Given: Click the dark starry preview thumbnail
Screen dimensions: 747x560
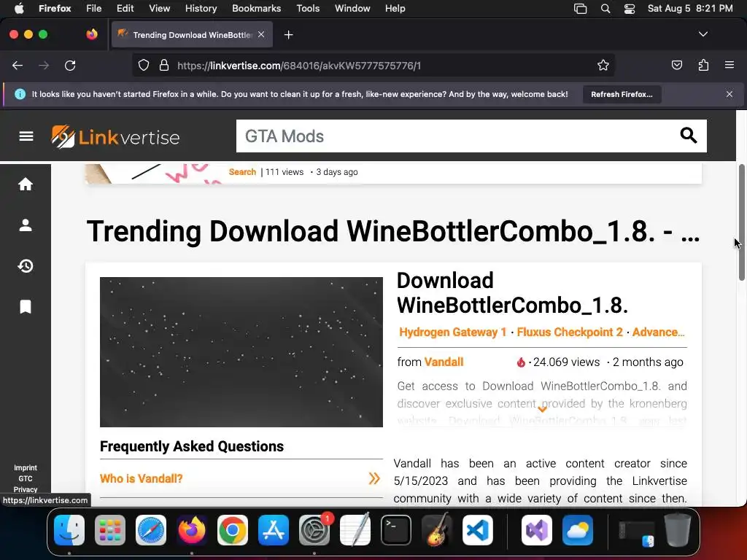Looking at the screenshot, I should point(241,352).
